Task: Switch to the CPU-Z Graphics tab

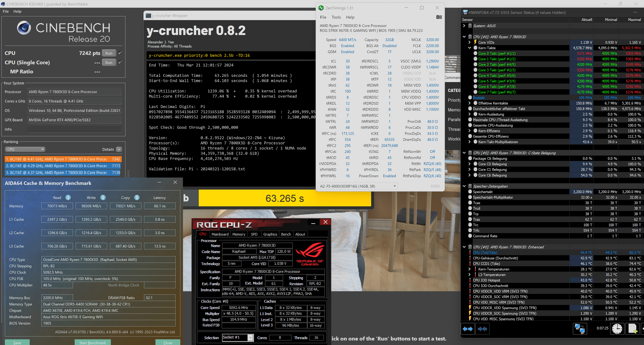Action: [x=270, y=234]
